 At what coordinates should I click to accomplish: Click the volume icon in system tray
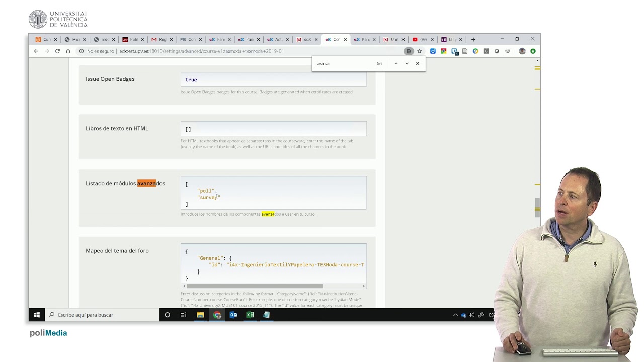click(471, 315)
